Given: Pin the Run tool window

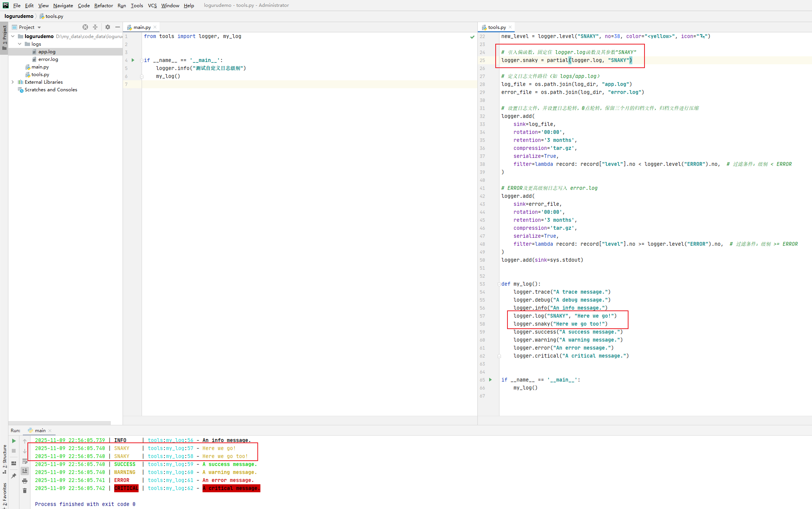Looking at the screenshot, I should coord(13,475).
